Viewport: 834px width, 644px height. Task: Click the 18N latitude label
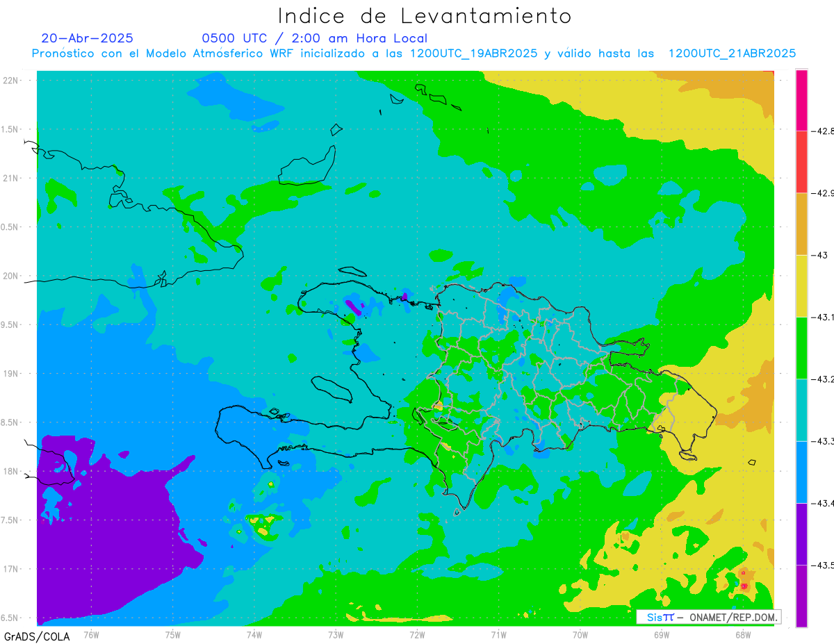click(x=11, y=471)
